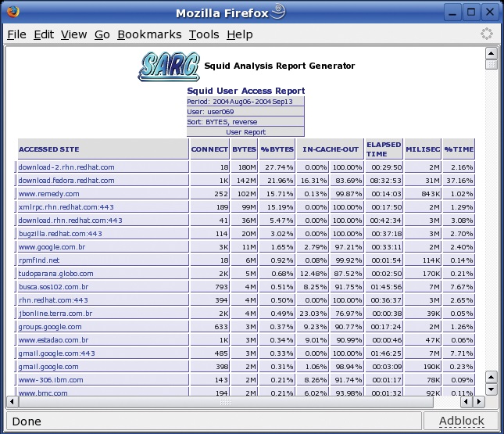This screenshot has height=434, width=504.
Task: Open the Edit menu
Action: [44, 34]
